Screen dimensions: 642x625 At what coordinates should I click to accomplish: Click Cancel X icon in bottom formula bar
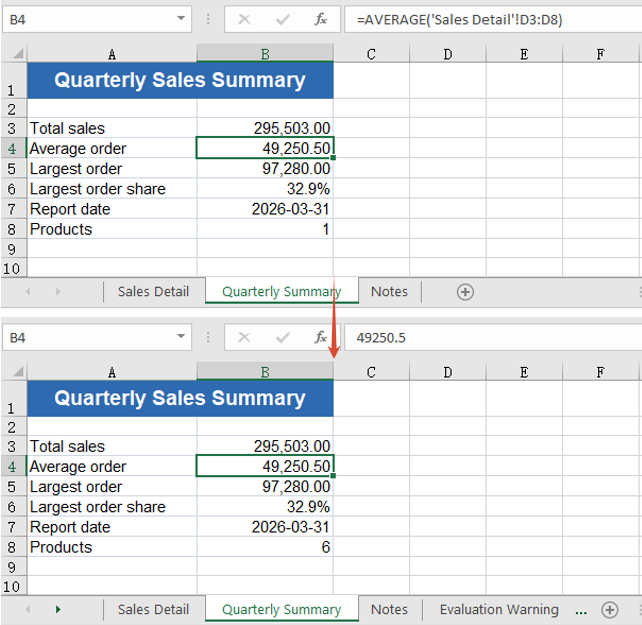click(244, 337)
